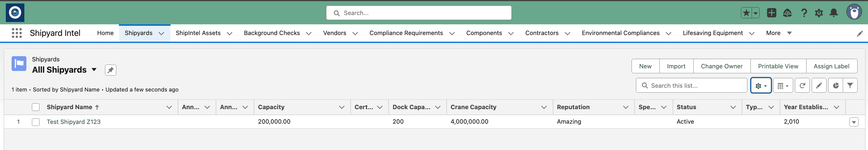
Task: Expand the Contractors tab chevron
Action: click(x=567, y=33)
